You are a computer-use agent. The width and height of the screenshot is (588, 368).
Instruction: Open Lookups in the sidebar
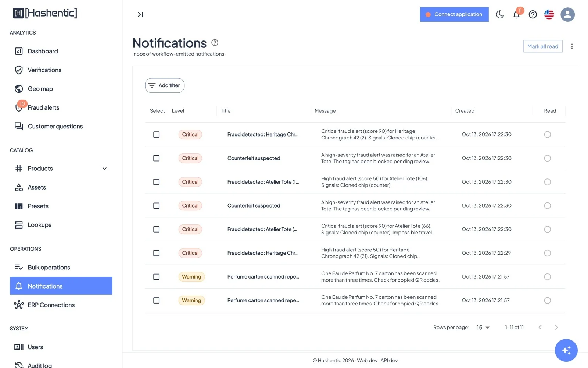click(x=61, y=225)
